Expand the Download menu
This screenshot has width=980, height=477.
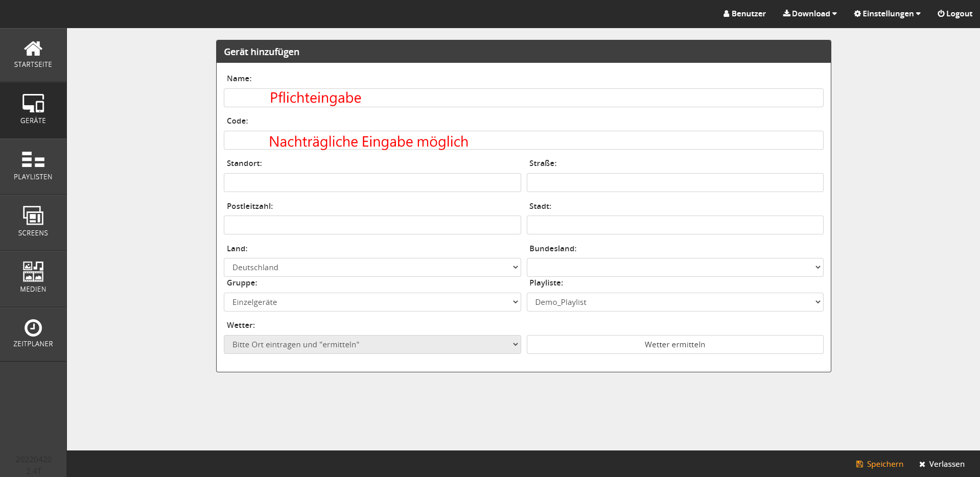pyautogui.click(x=810, y=14)
